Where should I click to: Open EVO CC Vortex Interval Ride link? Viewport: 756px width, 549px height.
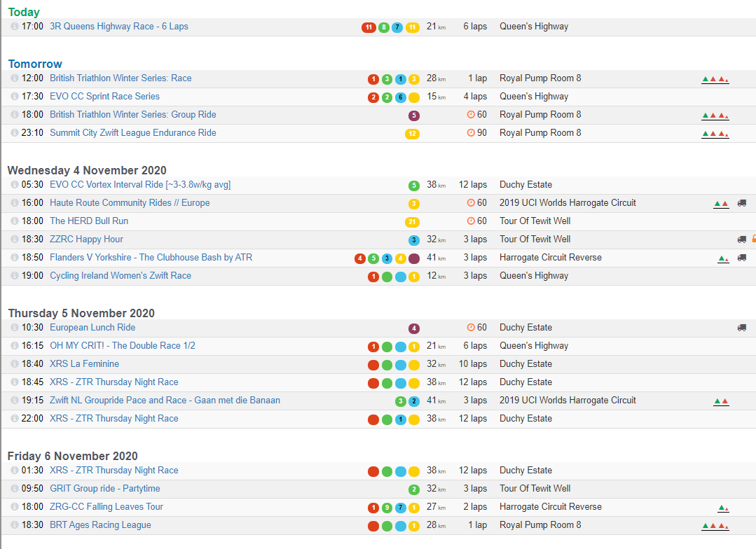(140, 185)
